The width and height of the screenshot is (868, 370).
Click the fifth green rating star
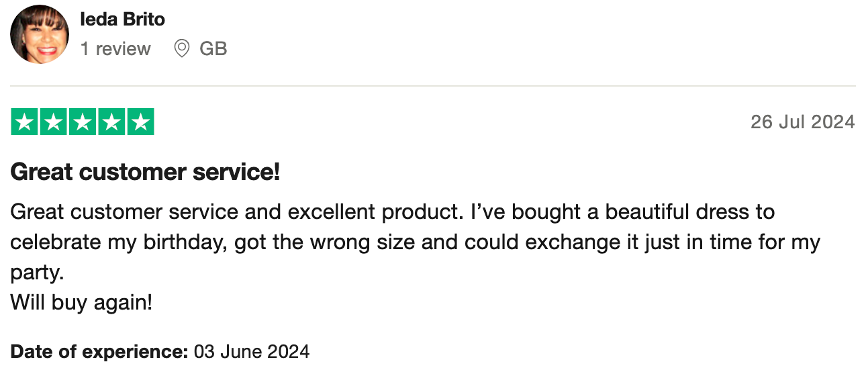pyautogui.click(x=140, y=122)
